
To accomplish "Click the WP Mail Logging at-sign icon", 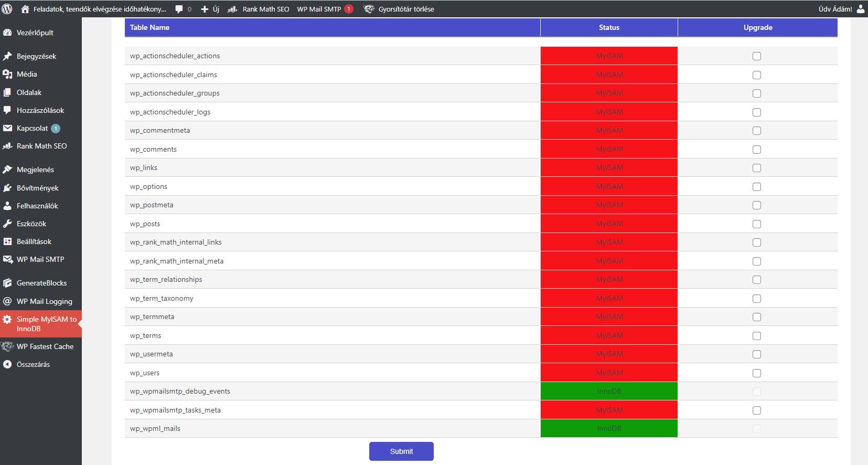I will (7, 301).
